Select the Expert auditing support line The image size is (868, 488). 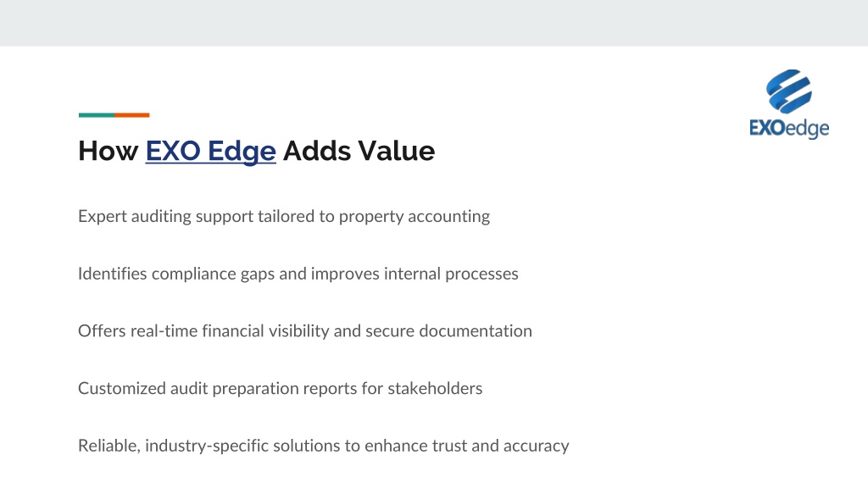coord(284,216)
